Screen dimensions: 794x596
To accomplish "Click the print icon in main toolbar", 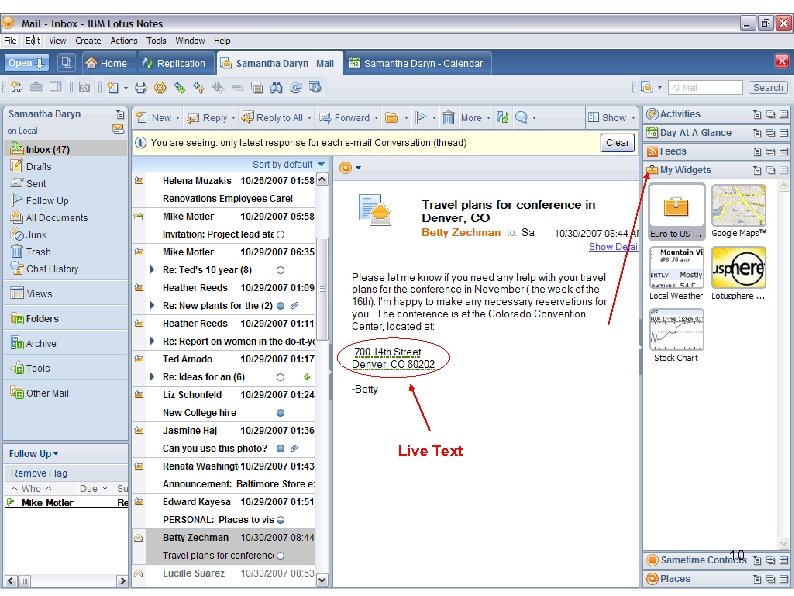I will 140,88.
